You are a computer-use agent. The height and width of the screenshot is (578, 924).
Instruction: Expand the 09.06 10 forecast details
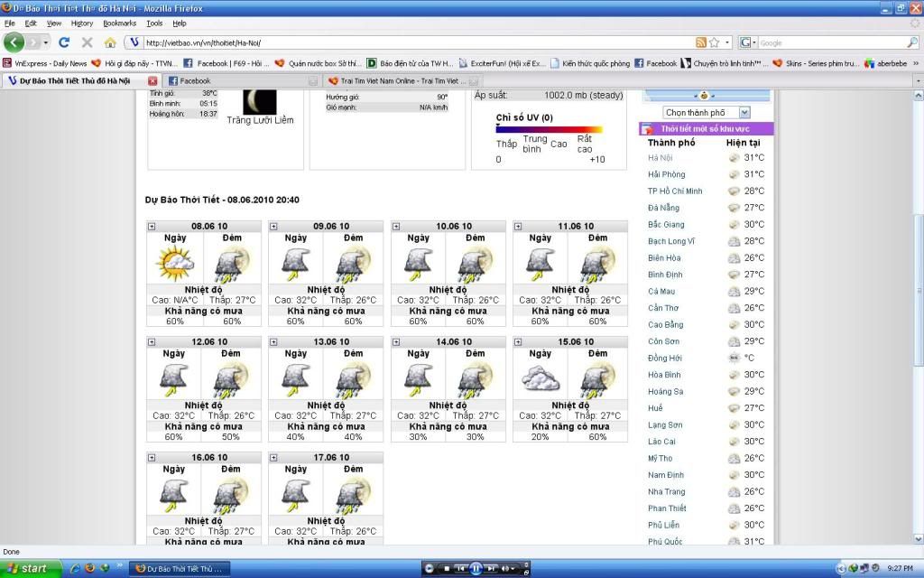[x=273, y=227]
